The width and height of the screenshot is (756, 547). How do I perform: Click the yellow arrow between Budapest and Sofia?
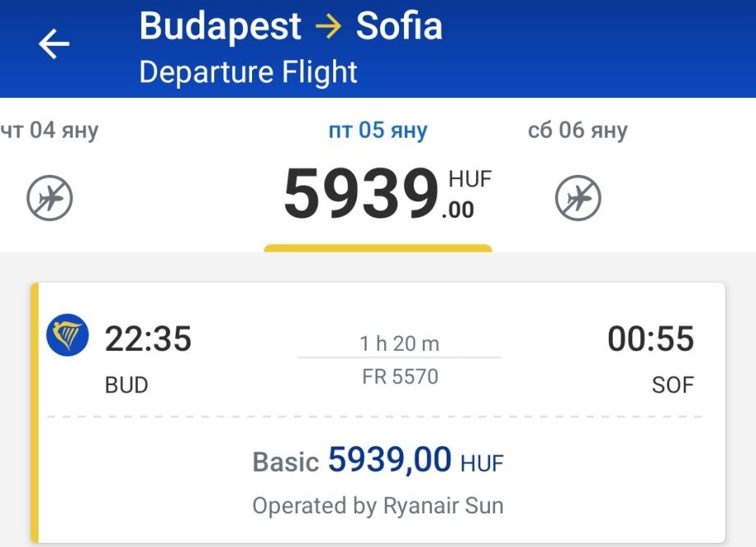pos(328,26)
